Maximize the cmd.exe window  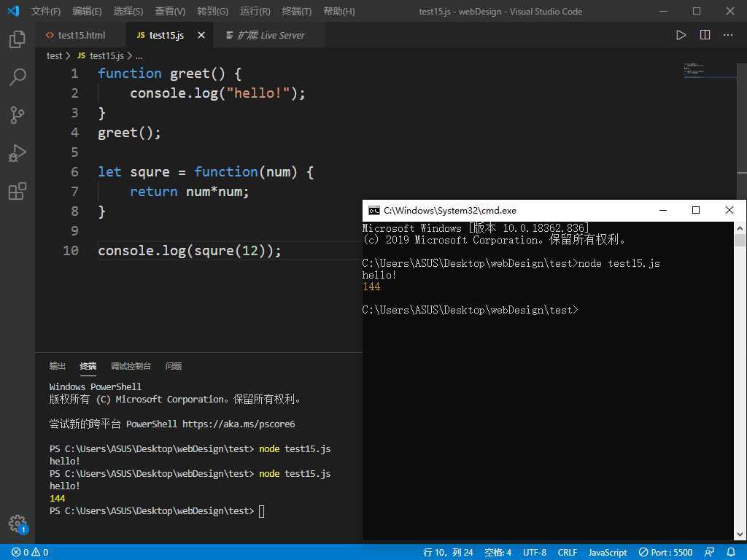pyautogui.click(x=695, y=210)
